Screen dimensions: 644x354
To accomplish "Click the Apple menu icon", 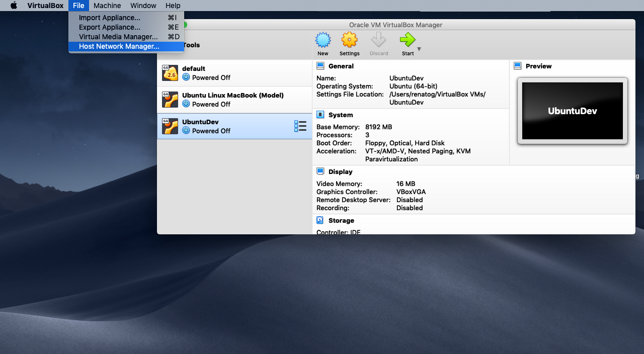I will [x=14, y=6].
